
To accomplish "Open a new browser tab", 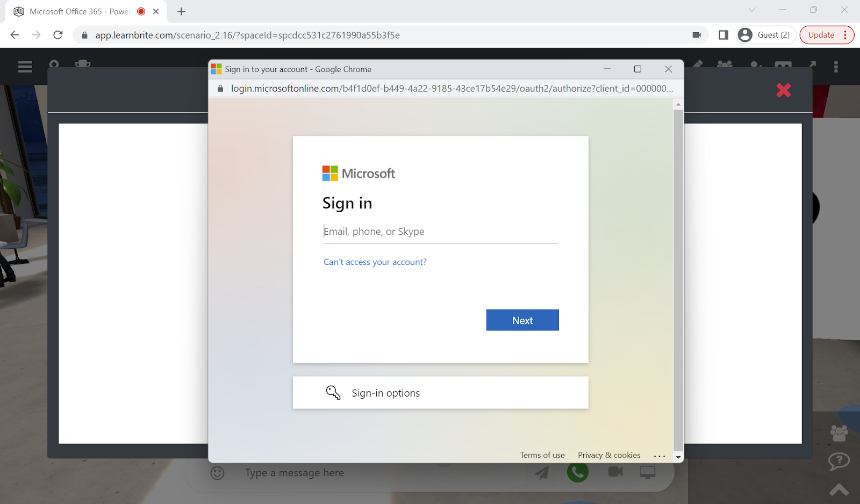I will [x=182, y=11].
